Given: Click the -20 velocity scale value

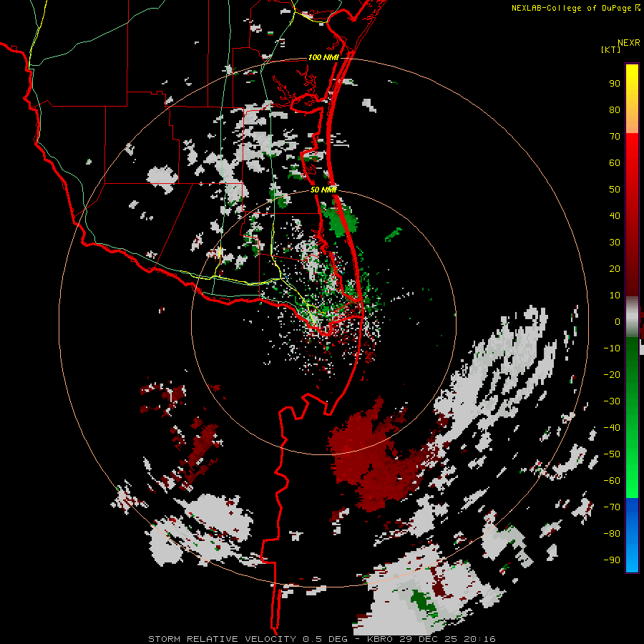Looking at the screenshot, I should click(612, 374).
